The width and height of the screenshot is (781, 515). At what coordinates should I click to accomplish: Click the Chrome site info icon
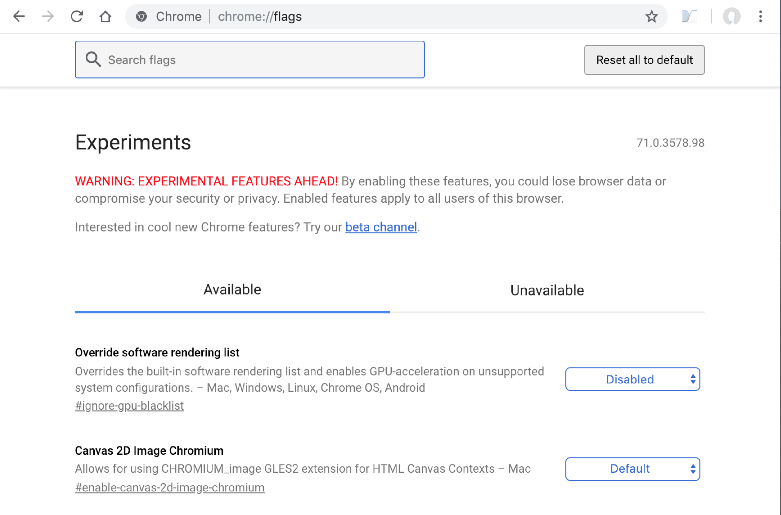click(x=141, y=16)
